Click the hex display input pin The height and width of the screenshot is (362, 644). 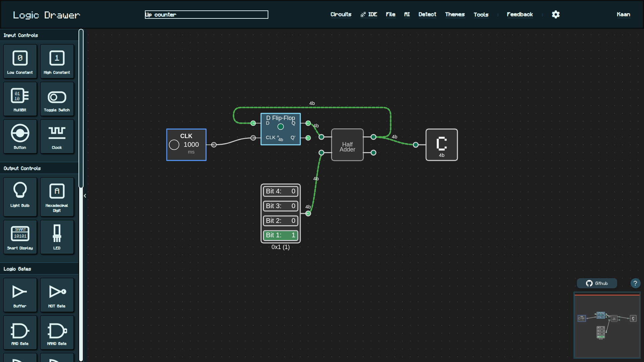point(416,145)
